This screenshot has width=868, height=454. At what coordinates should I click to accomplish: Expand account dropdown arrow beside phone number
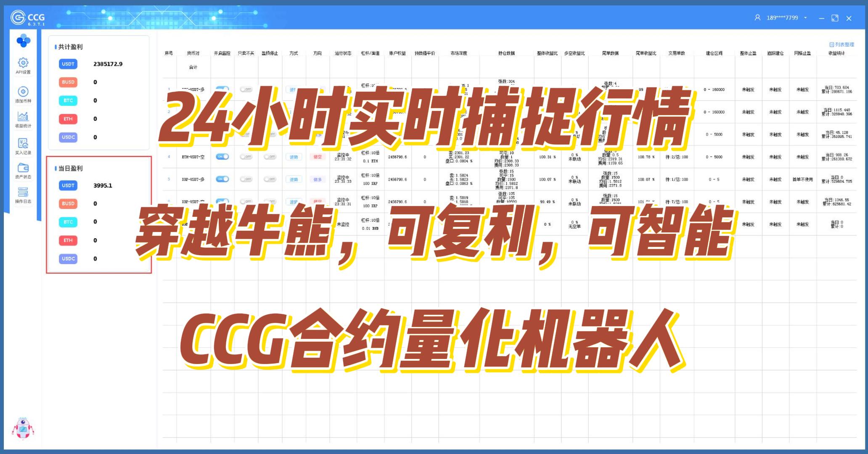[x=805, y=18]
